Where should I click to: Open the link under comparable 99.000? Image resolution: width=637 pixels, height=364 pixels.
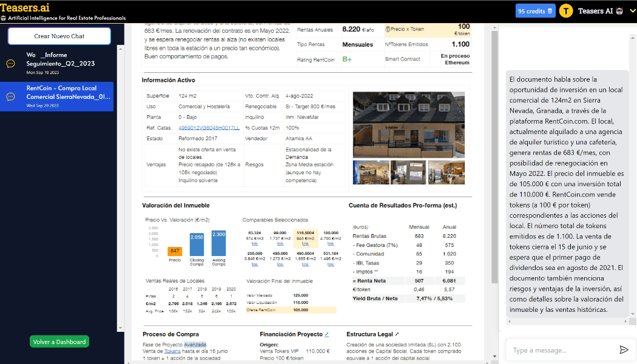pos(280,244)
